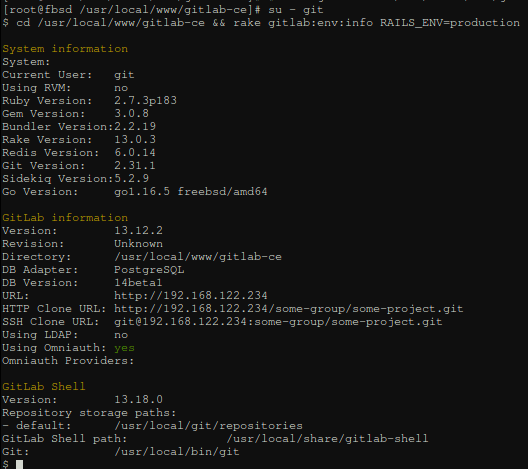Click the /usr/local/bin/git path

(x=177, y=452)
